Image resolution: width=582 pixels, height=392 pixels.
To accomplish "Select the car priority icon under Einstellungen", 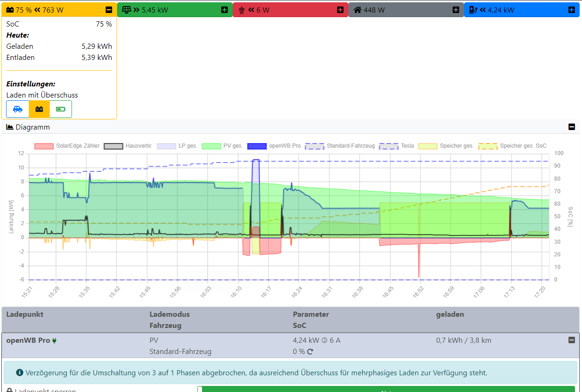I will (18, 109).
